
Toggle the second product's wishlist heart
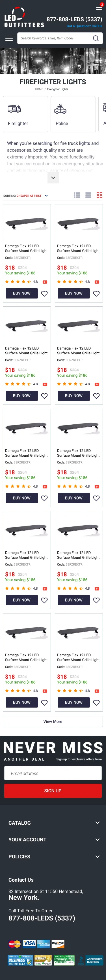(x=96, y=293)
